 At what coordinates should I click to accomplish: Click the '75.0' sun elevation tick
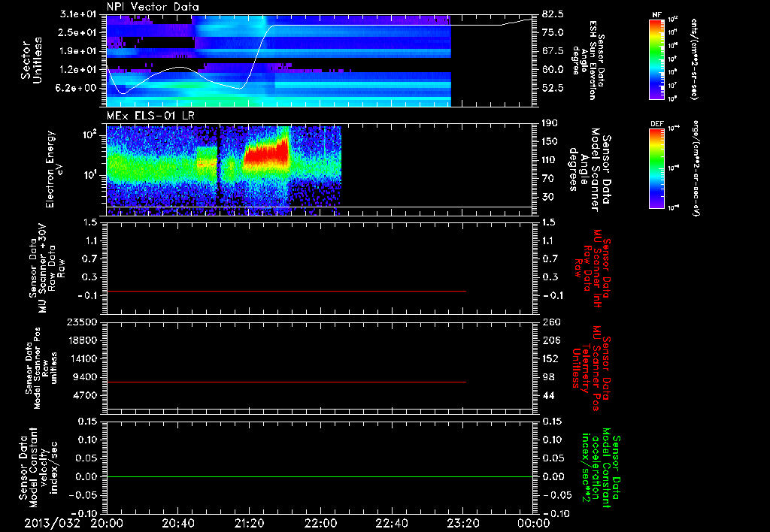[x=553, y=32]
